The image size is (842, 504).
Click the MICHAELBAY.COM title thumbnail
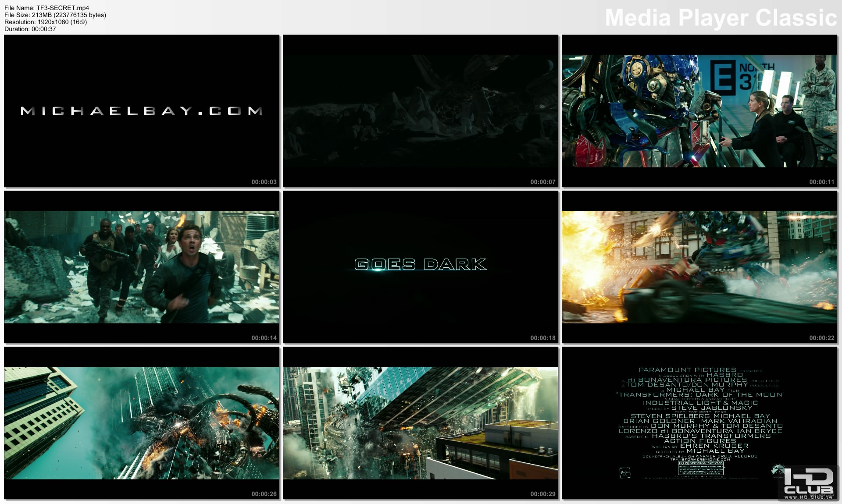point(141,110)
